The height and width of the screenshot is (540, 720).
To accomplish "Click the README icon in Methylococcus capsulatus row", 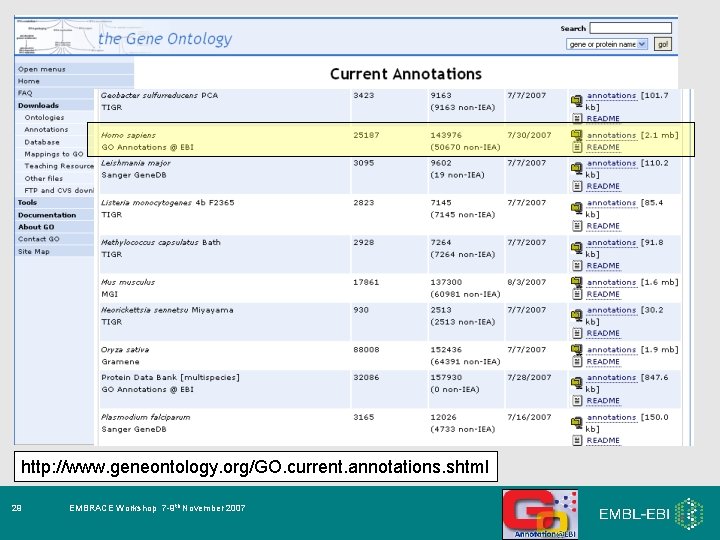I will click(x=577, y=265).
